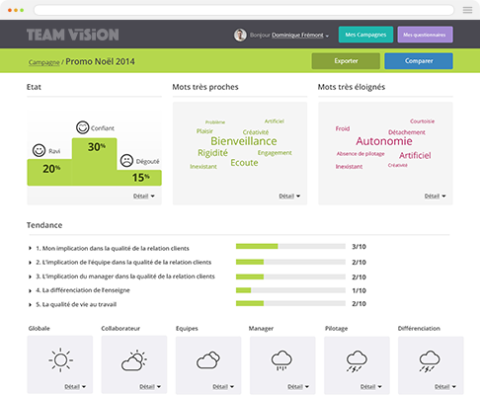480x395 pixels.
Task: Expand Détail under Mots très éloignés
Action: (435, 196)
